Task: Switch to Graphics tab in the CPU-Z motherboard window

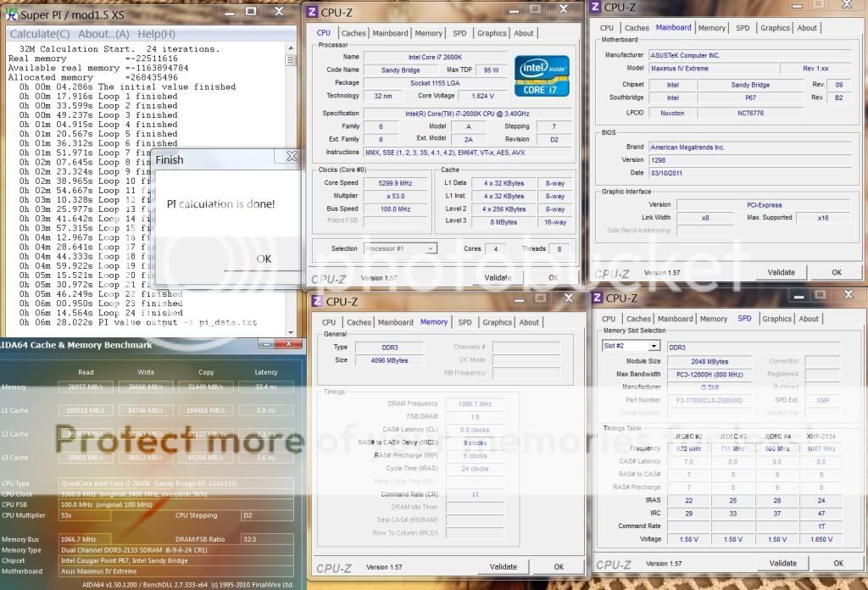Action: click(x=775, y=28)
